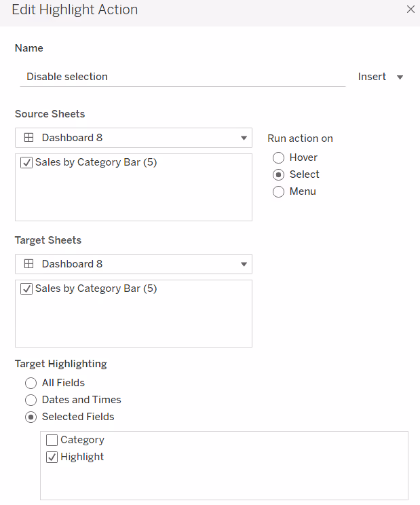Image resolution: width=420 pixels, height=505 pixels.
Task: Select the Hover run action option
Action: click(278, 157)
